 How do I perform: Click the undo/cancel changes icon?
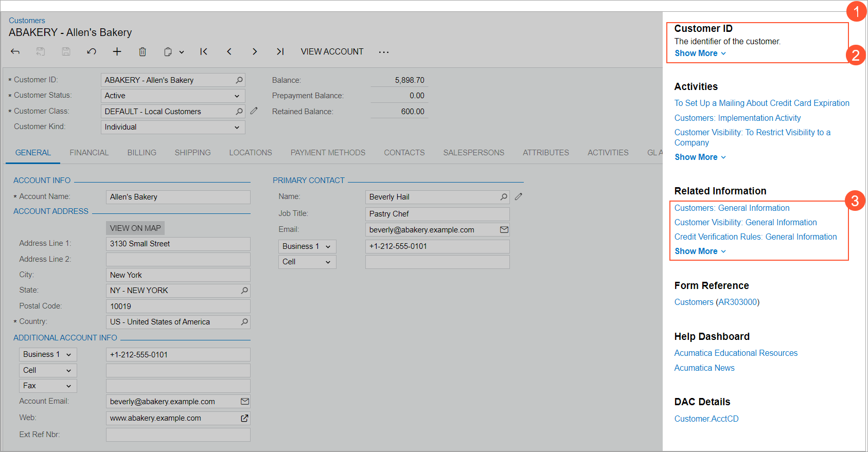(x=92, y=51)
